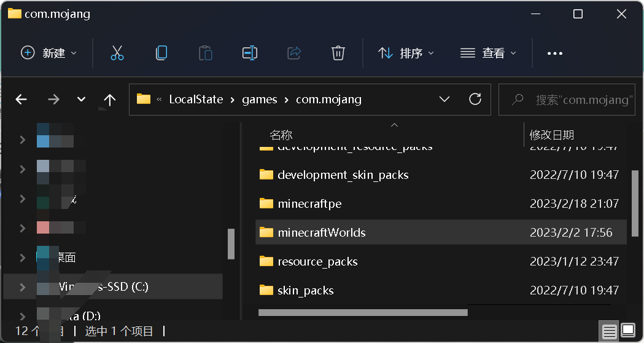Select the skin_packs folder
The image size is (644, 343).
click(x=441, y=290)
